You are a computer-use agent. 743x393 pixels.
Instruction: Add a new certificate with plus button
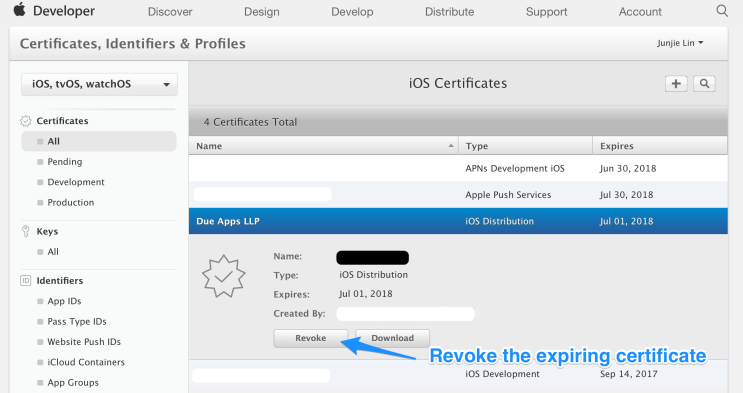[x=676, y=83]
